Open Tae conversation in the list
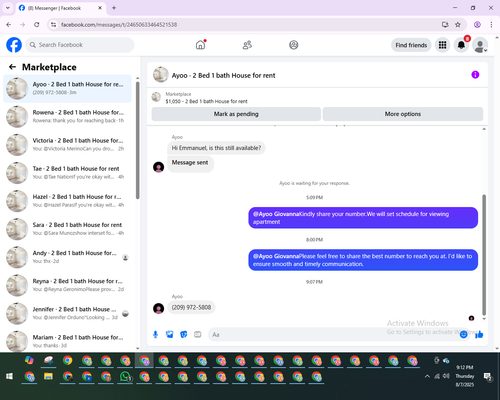This screenshot has height=400, width=500. coord(68,173)
